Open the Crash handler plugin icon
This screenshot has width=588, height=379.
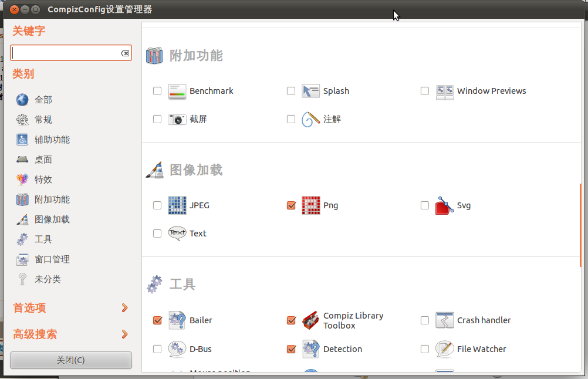pyautogui.click(x=445, y=320)
